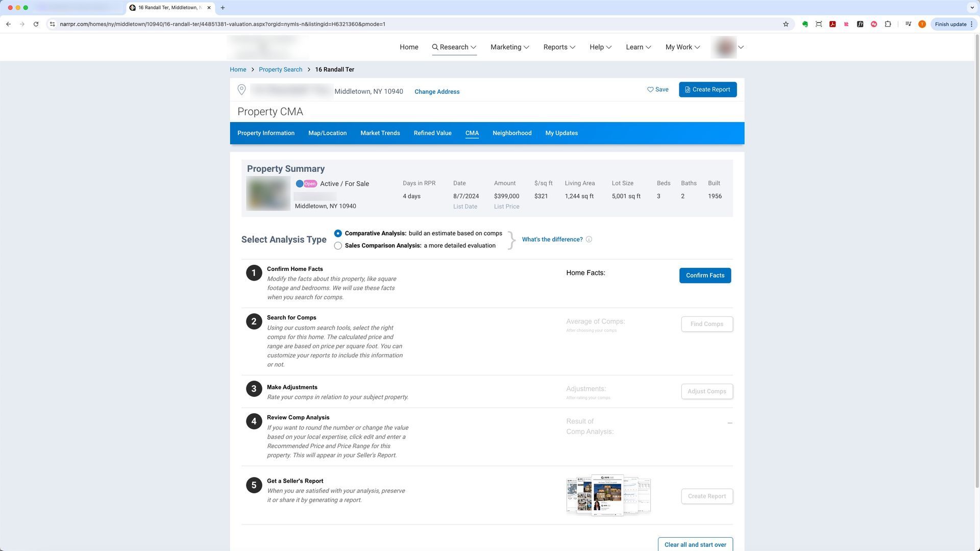Expand the Marketing dropdown menu
The width and height of the screenshot is (980, 551).
point(509,47)
